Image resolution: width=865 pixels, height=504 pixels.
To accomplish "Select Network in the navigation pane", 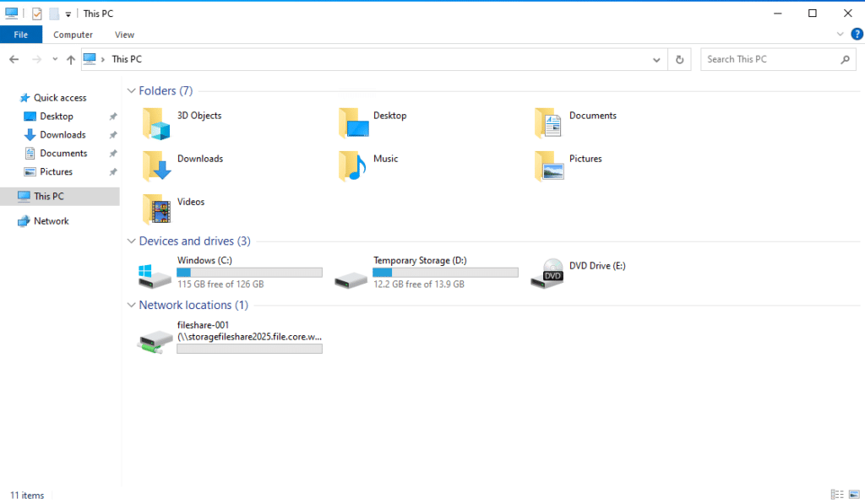I will (x=51, y=221).
